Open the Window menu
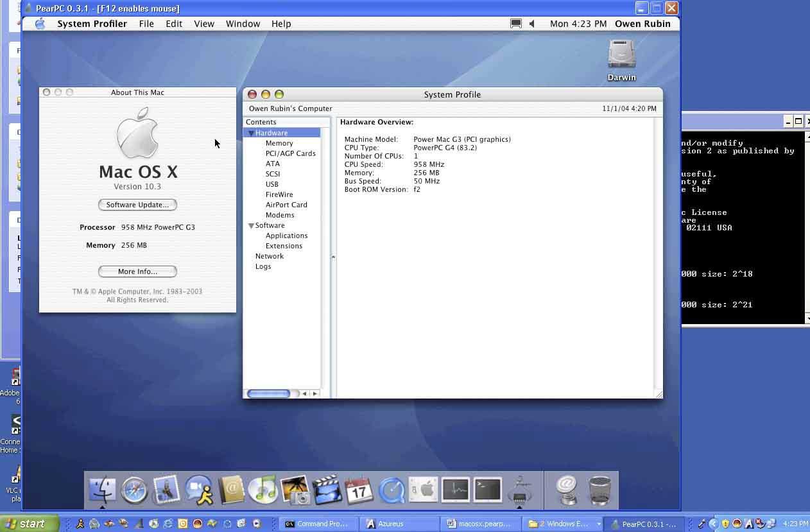The image size is (810, 532). pyautogui.click(x=243, y=24)
